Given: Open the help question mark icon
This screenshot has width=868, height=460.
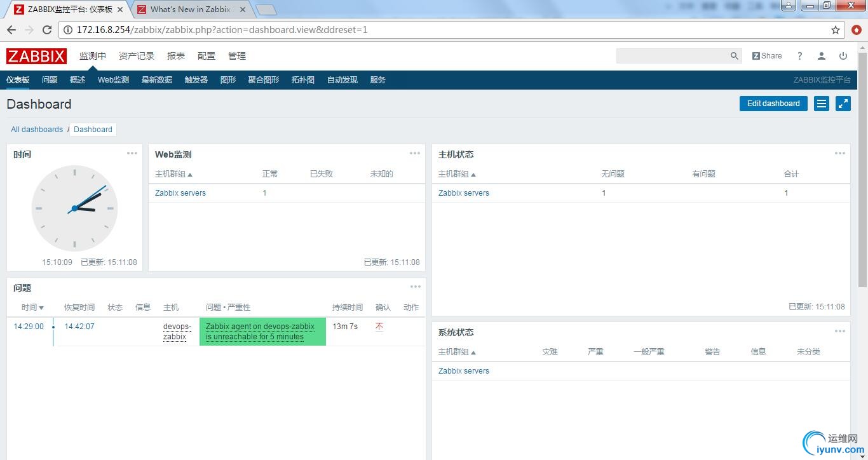Looking at the screenshot, I should [799, 56].
